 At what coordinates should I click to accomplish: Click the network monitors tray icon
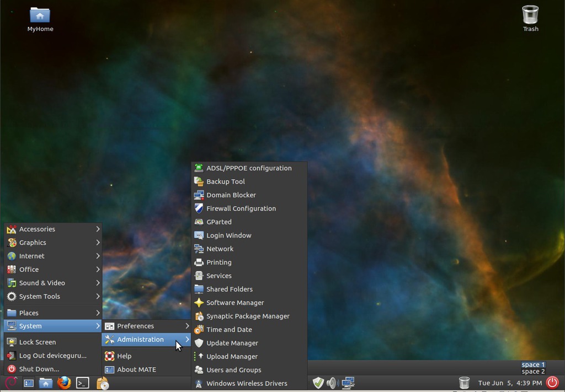click(x=348, y=383)
